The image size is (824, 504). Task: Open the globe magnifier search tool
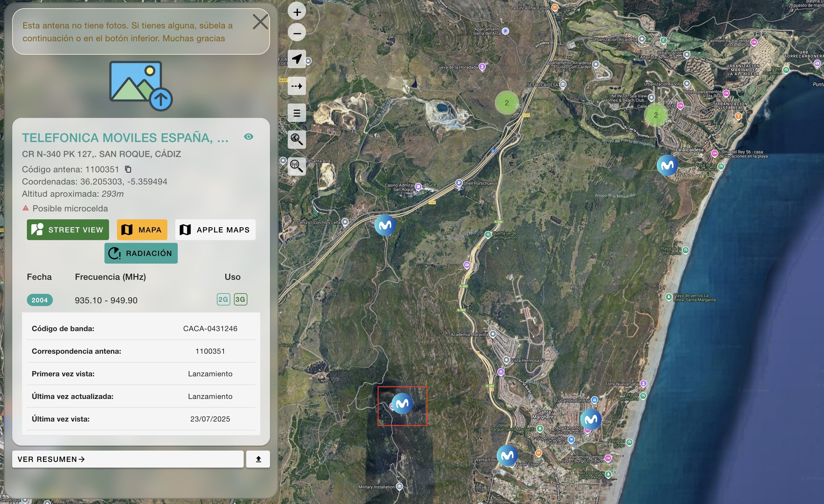pos(297,140)
